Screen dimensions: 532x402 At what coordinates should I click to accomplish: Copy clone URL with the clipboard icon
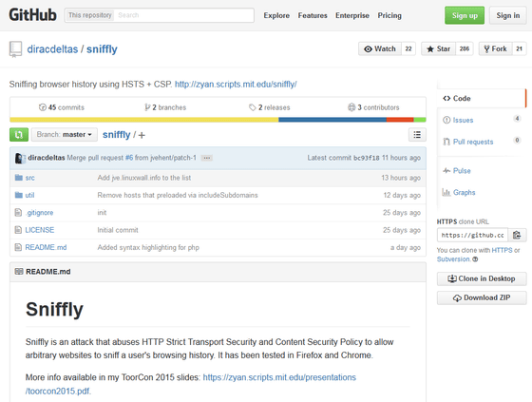pyautogui.click(x=517, y=235)
